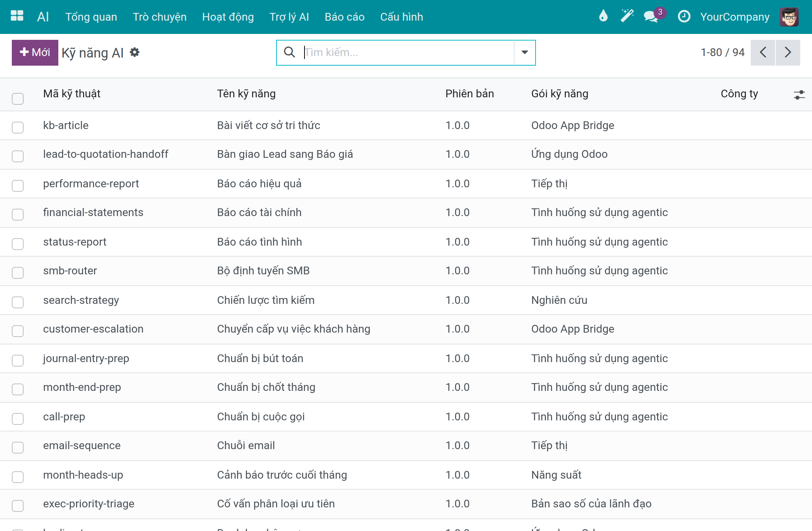
Task: Focus the Tìm kiếm search field
Action: point(408,52)
